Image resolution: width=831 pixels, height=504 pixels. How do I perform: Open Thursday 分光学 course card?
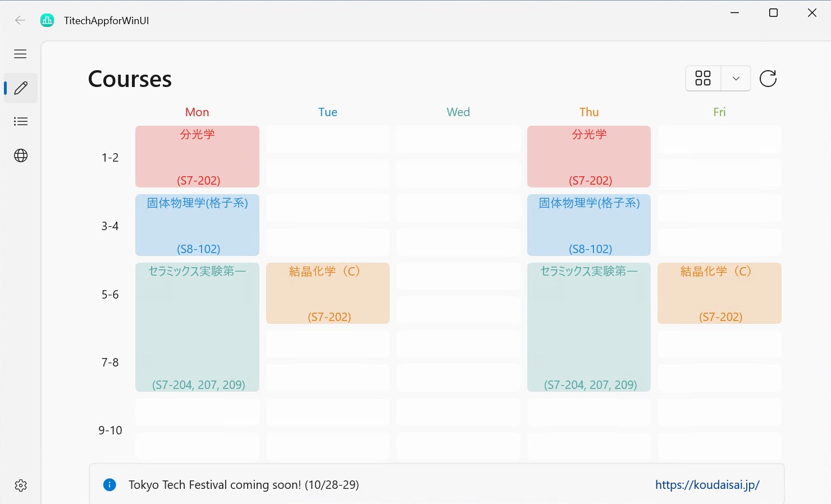[x=589, y=157]
